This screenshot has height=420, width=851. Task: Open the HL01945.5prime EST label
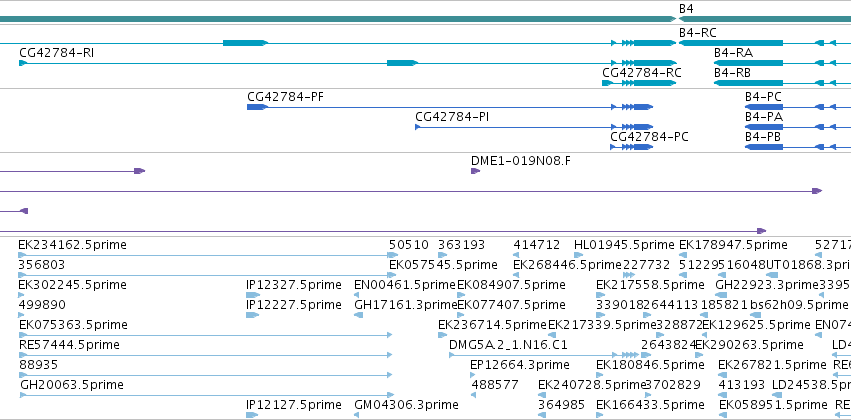coord(624,245)
